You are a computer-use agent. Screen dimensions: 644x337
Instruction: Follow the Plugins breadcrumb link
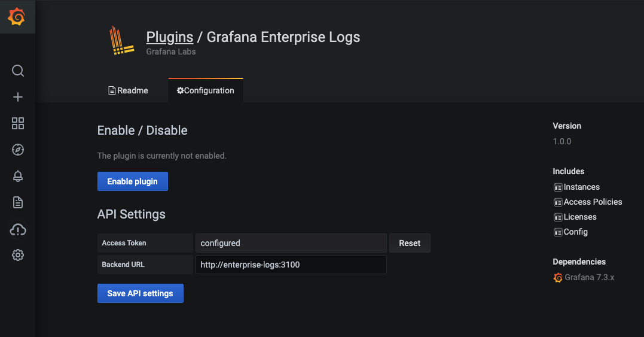pos(170,37)
